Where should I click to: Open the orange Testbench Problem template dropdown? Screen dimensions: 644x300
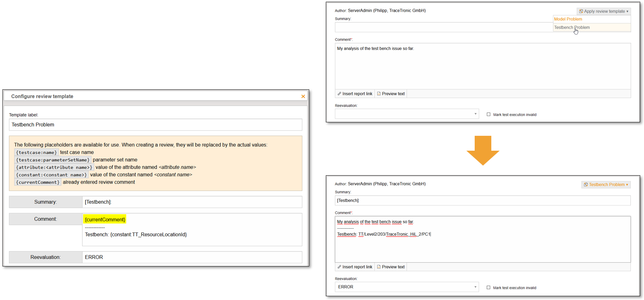point(606,185)
